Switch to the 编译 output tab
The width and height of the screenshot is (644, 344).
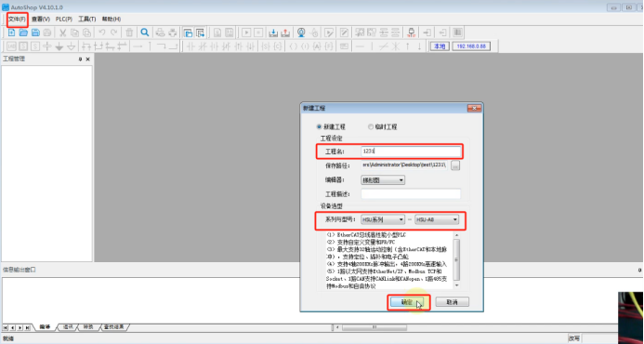pos(45,327)
